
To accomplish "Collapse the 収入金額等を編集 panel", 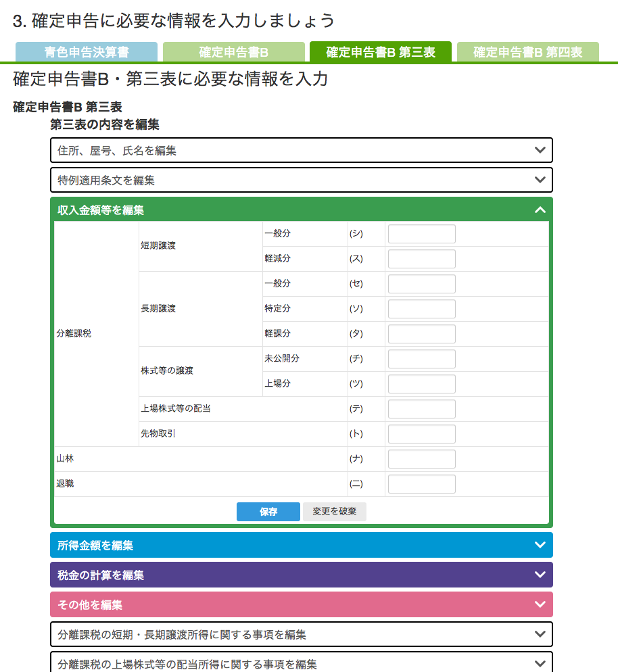I will (539, 210).
